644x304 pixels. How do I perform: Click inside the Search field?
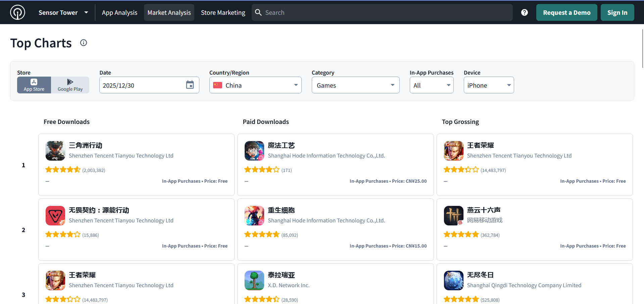coord(382,12)
